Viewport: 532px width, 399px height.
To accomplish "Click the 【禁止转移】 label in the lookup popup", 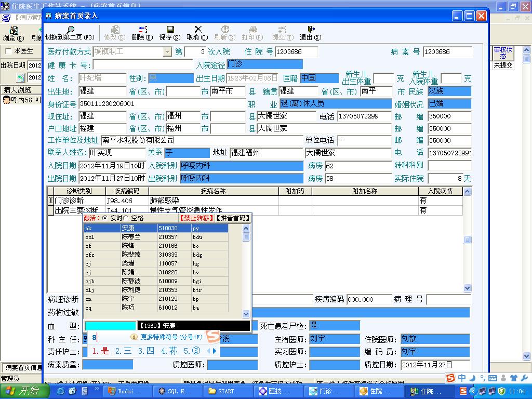I will (197, 218).
